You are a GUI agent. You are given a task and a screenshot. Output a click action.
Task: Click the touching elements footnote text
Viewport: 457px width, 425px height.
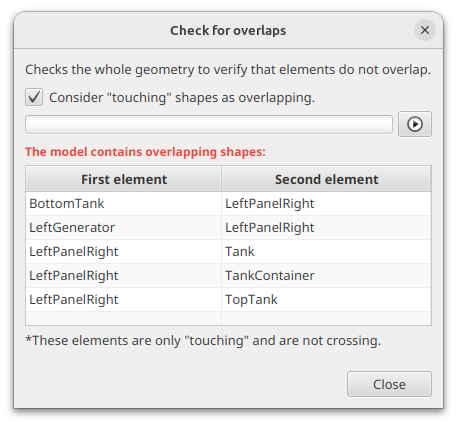point(203,341)
